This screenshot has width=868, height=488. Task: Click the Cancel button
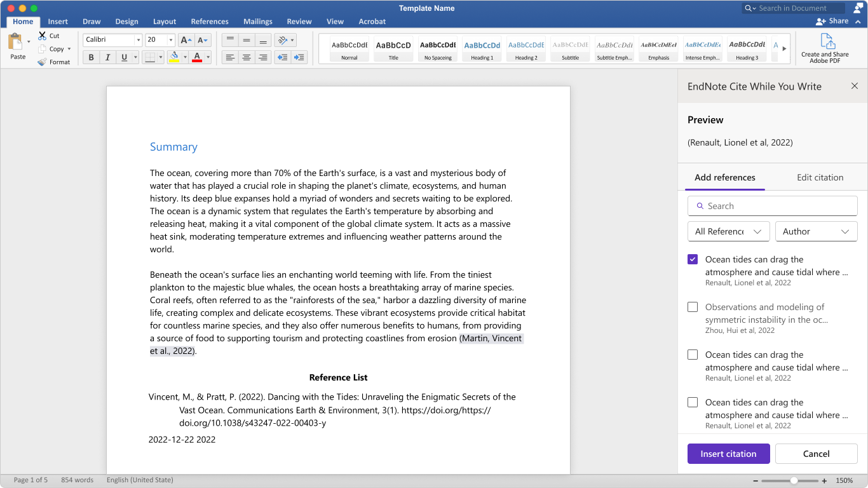click(817, 454)
